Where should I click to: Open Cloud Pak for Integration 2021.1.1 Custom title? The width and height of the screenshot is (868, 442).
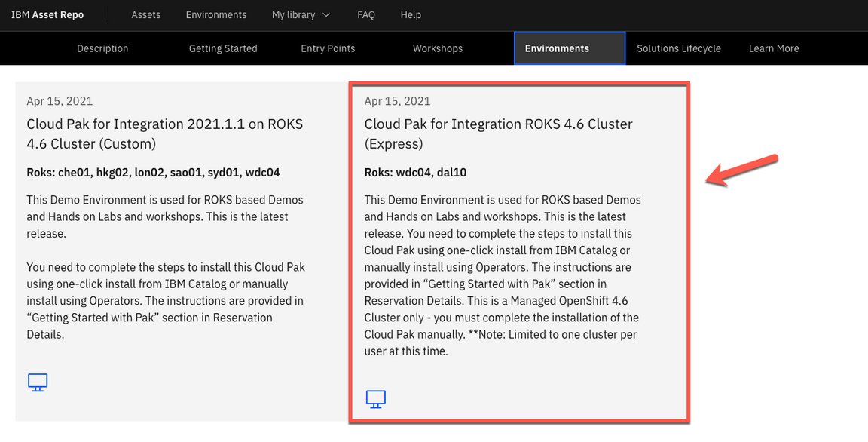coord(165,134)
